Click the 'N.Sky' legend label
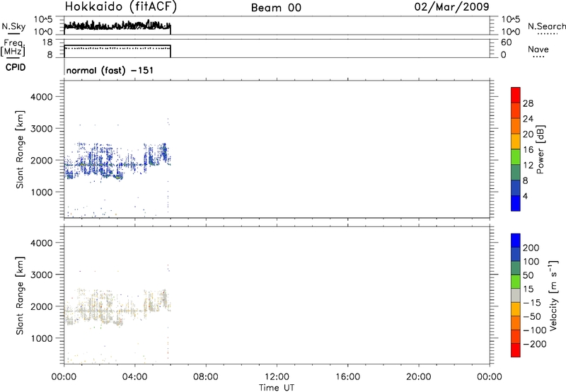The height and width of the screenshot is (392, 566). tap(13, 26)
